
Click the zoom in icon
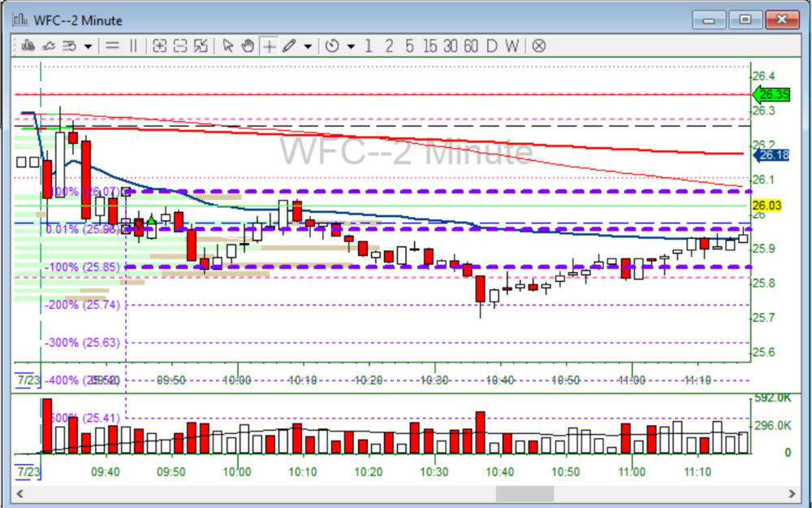point(159,46)
